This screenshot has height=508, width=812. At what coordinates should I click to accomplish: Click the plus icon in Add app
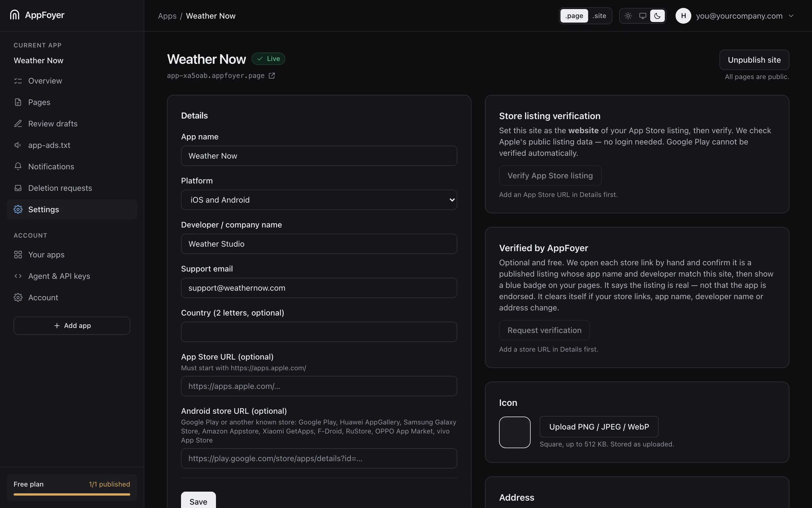57,326
